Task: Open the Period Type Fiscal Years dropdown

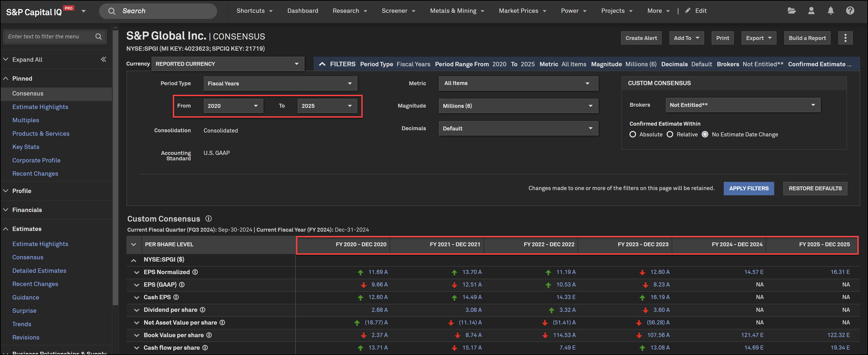Action: 280,84
